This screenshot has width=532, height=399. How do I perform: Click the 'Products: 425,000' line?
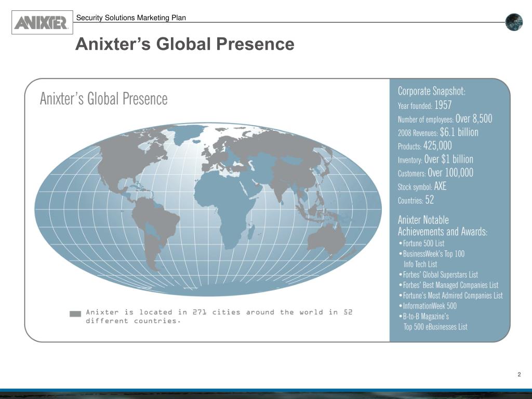425,146
